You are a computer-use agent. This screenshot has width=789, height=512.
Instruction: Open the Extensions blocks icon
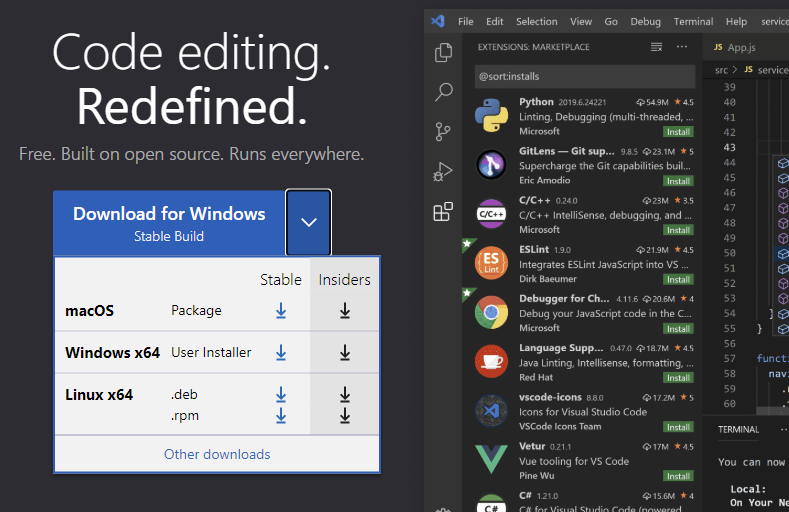[443, 212]
